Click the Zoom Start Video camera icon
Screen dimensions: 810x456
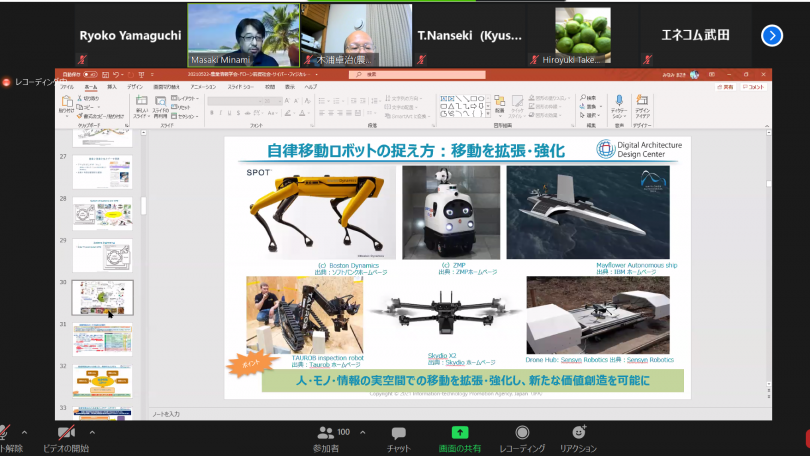66,433
